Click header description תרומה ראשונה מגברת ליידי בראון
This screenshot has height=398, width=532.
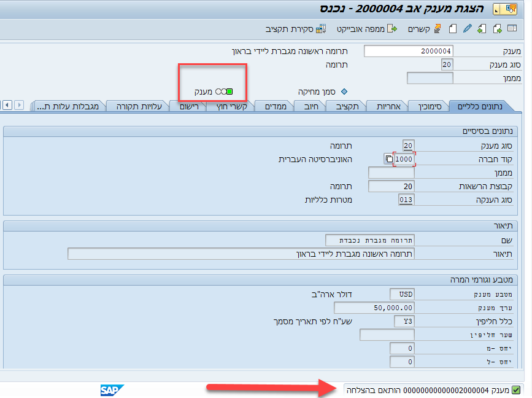point(290,51)
